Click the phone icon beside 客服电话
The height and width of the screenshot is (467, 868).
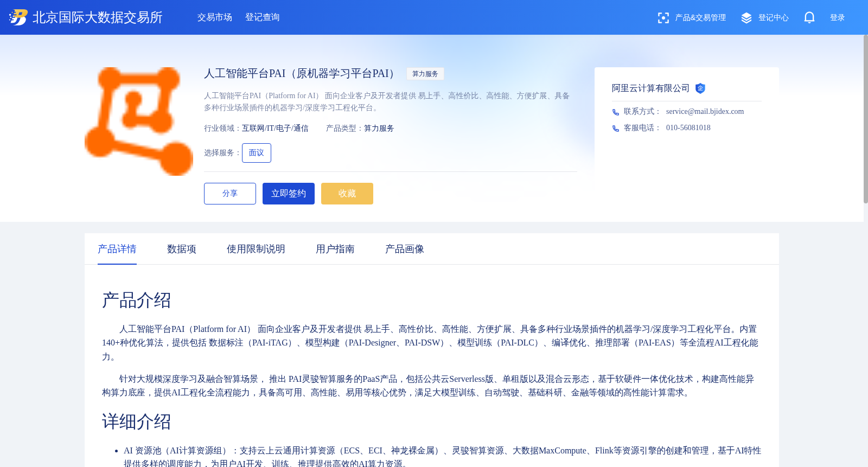click(616, 129)
